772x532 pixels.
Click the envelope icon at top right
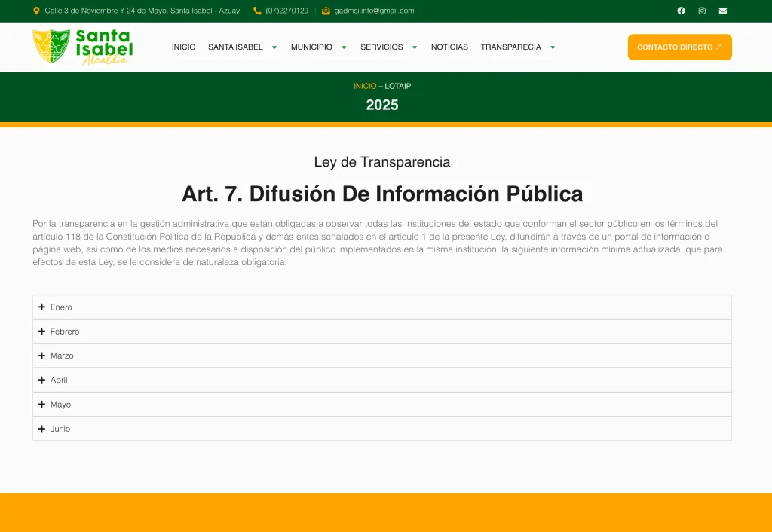723,11
